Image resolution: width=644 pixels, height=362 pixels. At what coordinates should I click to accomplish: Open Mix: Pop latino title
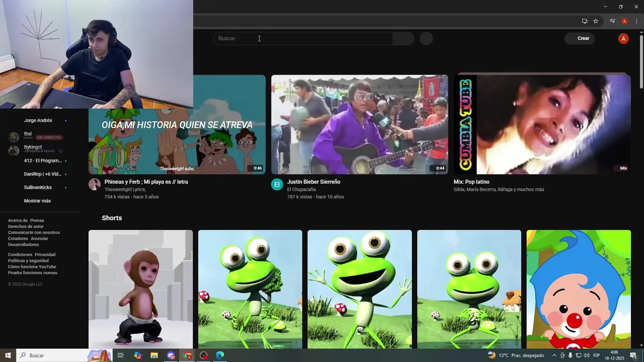[471, 182]
